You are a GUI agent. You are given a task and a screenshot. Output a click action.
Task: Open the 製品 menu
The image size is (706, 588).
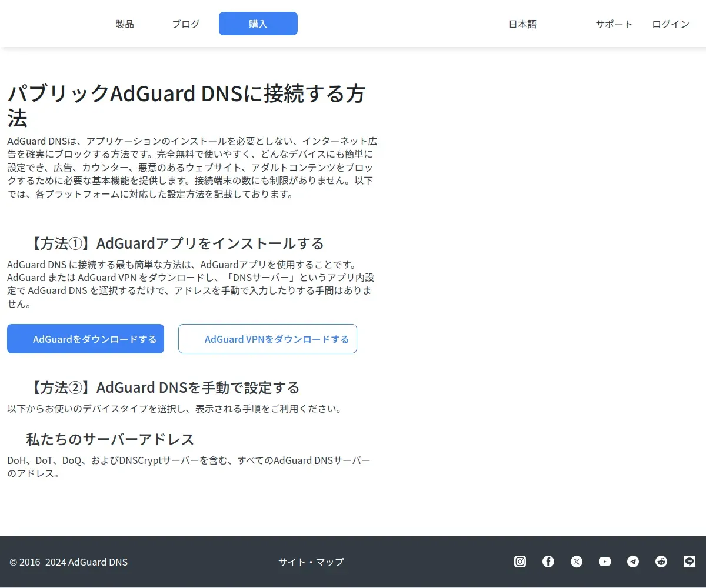[125, 24]
